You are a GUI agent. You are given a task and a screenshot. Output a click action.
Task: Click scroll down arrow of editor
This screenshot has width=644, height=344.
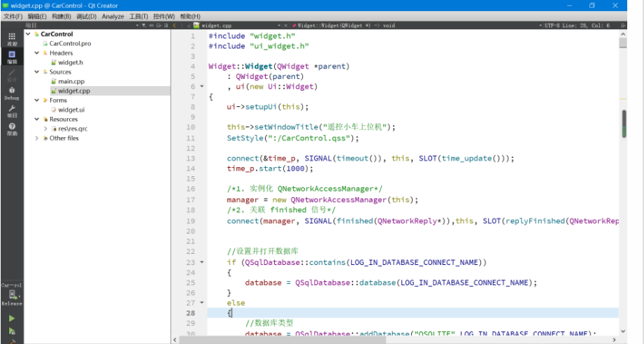coord(623,331)
